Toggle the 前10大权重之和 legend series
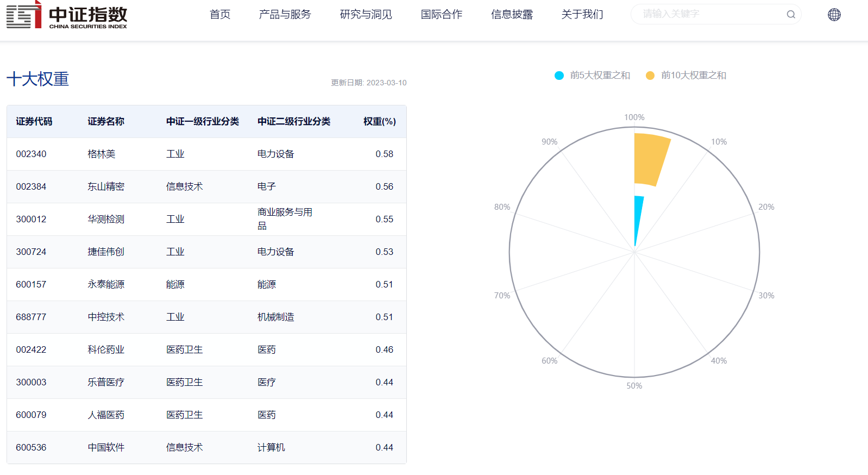 pyautogui.click(x=685, y=76)
